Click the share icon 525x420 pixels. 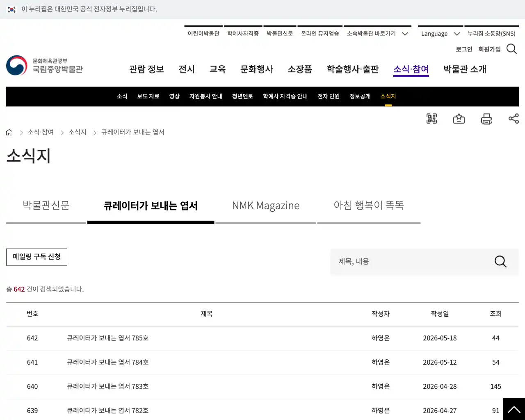tap(514, 119)
